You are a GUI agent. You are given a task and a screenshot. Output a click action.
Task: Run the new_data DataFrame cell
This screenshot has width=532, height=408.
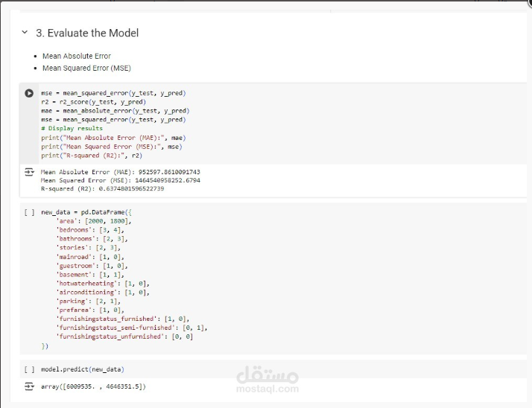tap(29, 212)
